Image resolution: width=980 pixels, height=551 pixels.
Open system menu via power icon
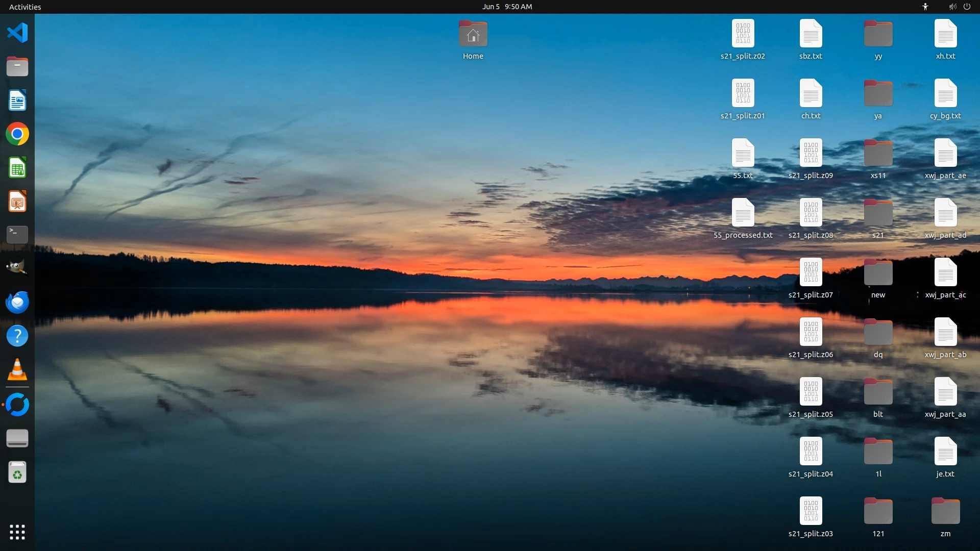(x=967, y=7)
